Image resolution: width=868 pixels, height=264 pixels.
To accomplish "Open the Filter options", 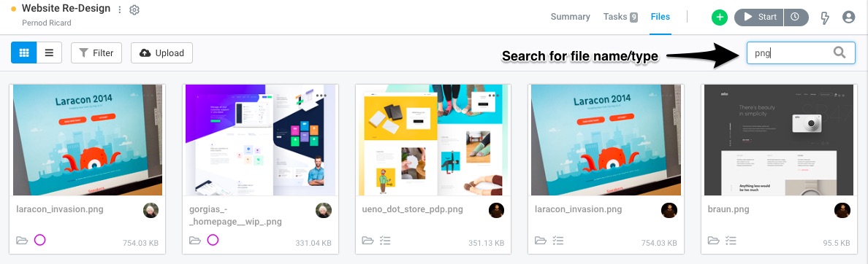I will click(x=96, y=53).
